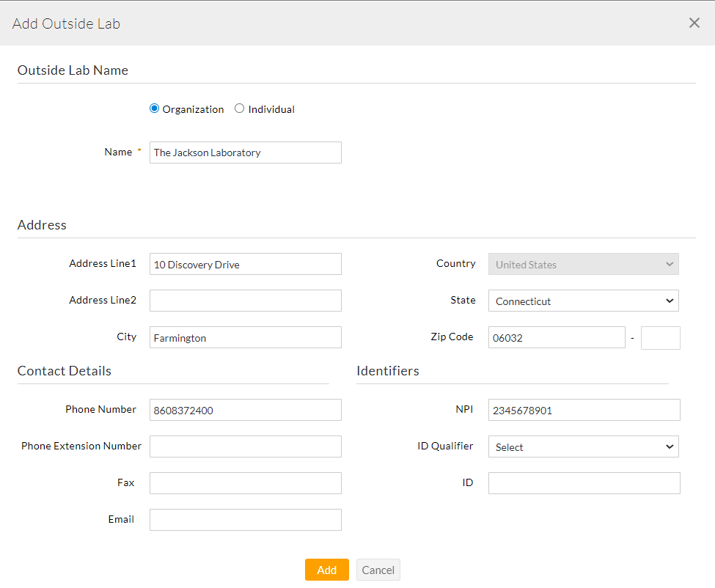Click the Name input field
The image size is (715, 588).
245,152
